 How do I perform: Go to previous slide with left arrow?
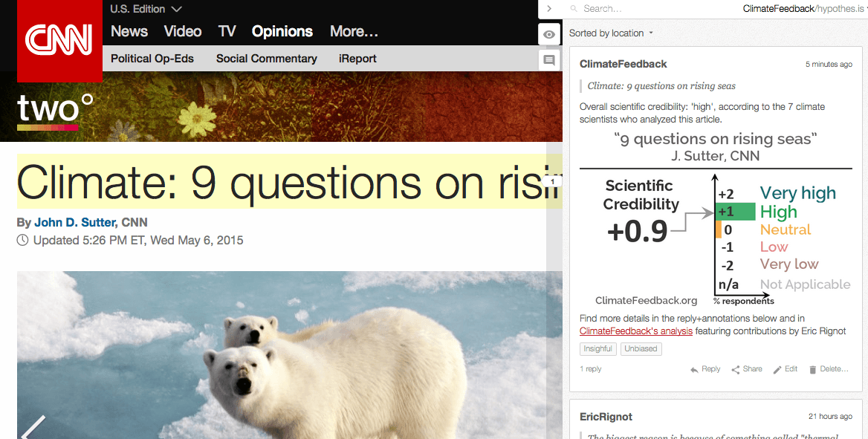coord(33,427)
